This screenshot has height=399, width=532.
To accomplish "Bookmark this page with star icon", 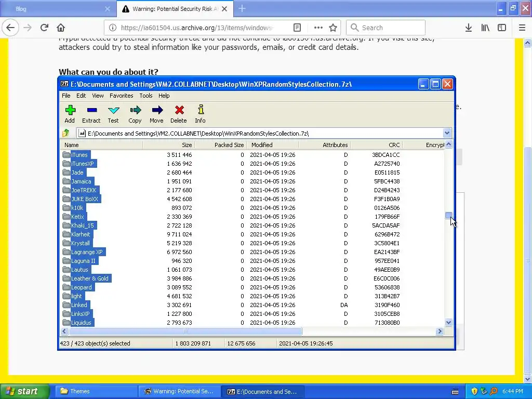I will [333, 28].
